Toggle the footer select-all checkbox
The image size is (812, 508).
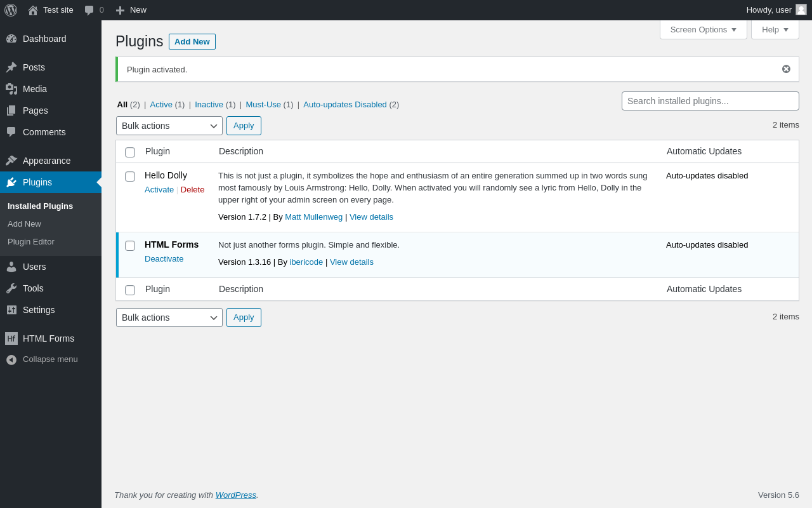(x=130, y=290)
